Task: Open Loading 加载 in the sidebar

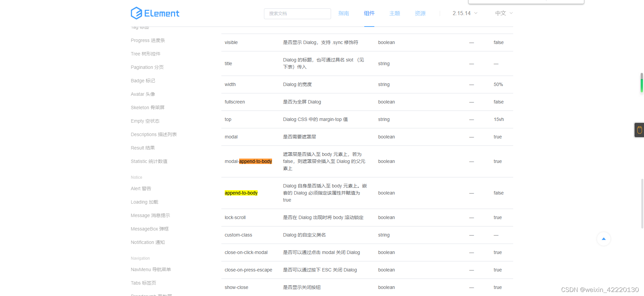Action: (x=145, y=202)
